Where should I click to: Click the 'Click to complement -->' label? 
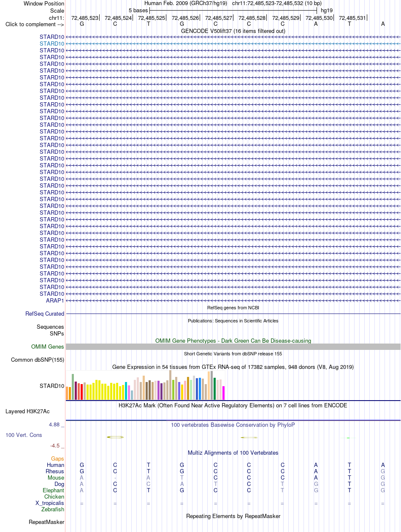pos(35,24)
